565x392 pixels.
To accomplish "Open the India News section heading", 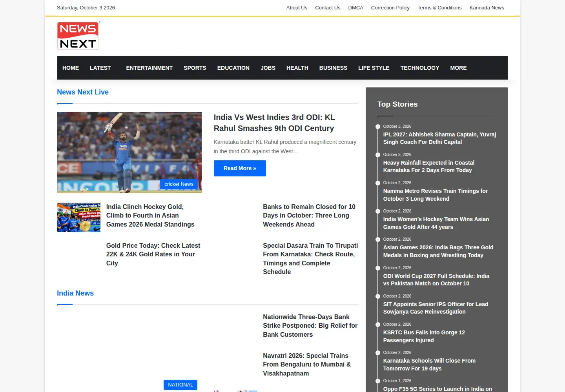I will coord(75,293).
